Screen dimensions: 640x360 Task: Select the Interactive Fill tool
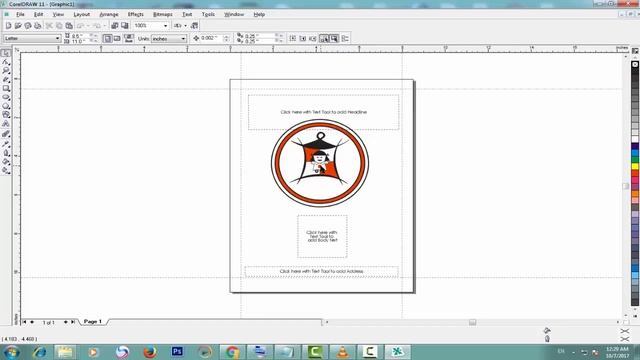pyautogui.click(x=6, y=170)
